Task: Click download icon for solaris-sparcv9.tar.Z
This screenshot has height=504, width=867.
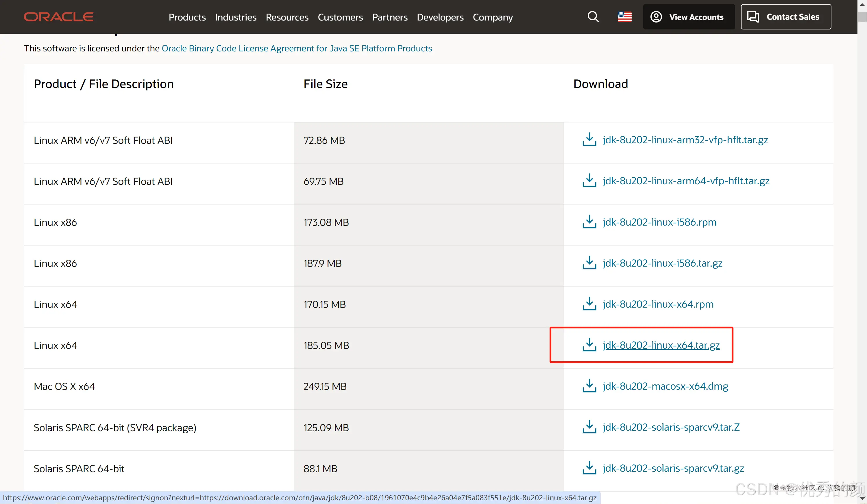Action: [x=589, y=427]
